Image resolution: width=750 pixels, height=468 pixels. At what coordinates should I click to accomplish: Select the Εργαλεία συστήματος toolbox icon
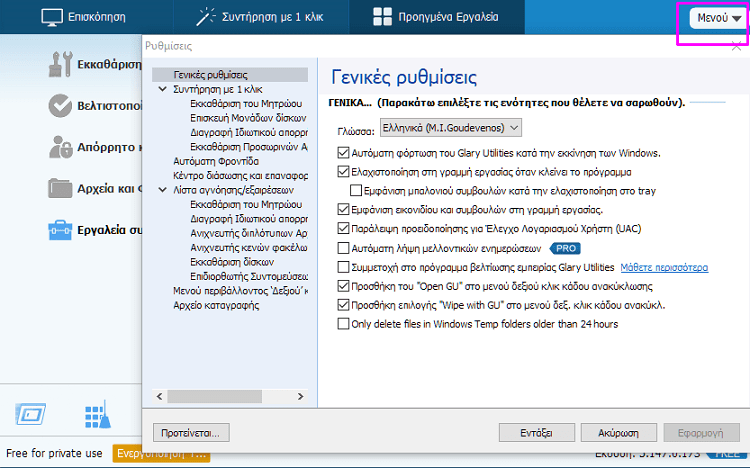coord(60,230)
